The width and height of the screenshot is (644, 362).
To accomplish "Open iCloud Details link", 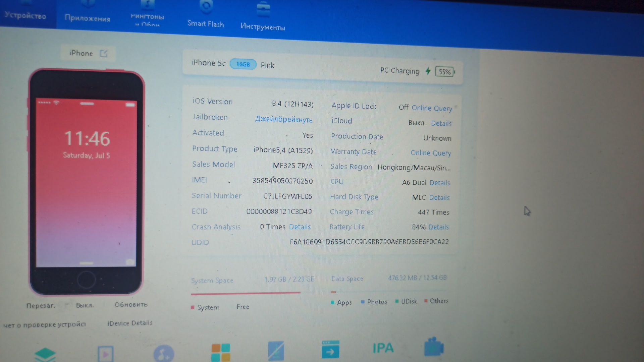I will (441, 123).
